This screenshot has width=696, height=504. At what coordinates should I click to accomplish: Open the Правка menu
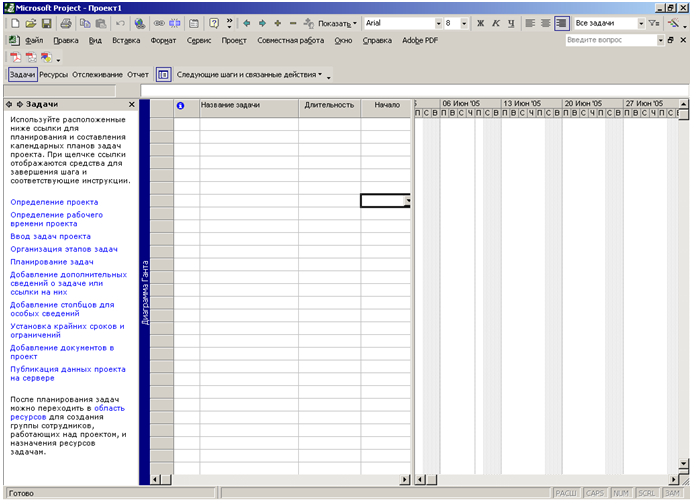pos(66,40)
